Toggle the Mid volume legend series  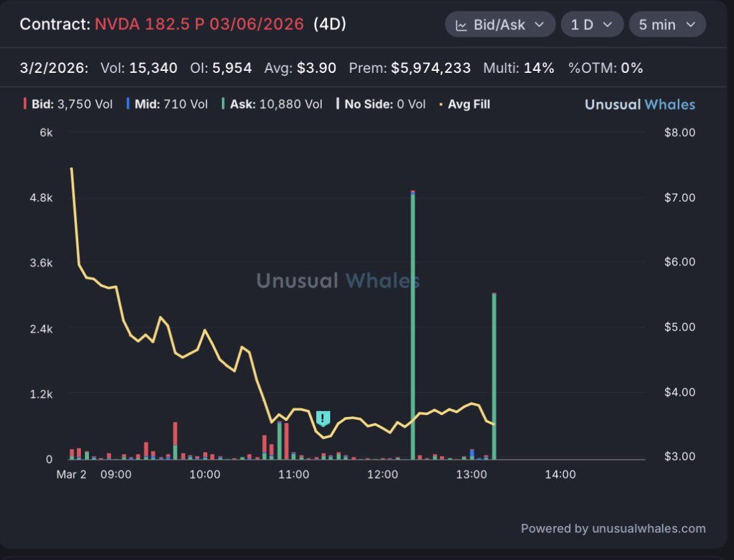[167, 104]
